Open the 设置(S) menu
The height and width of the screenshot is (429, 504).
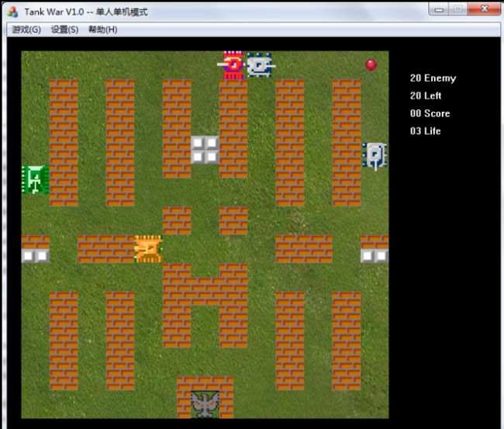[64, 29]
